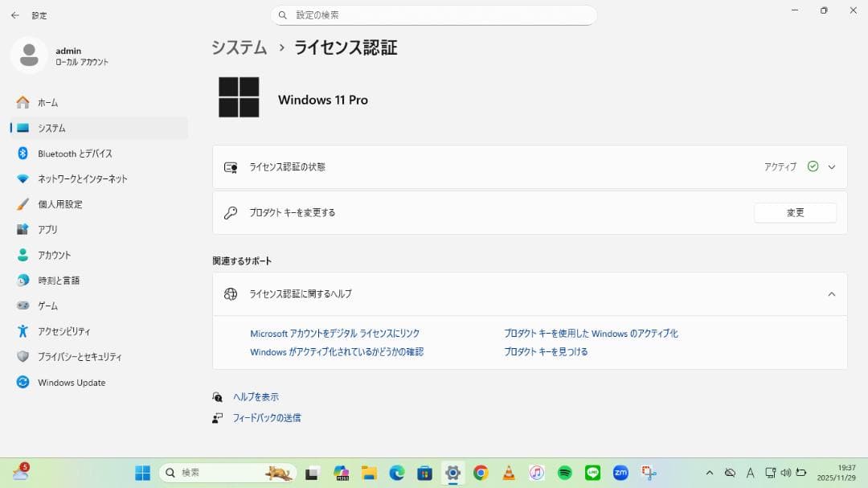The image size is (868, 488).
Task: Show hidden system tray icons
Action: click(709, 473)
